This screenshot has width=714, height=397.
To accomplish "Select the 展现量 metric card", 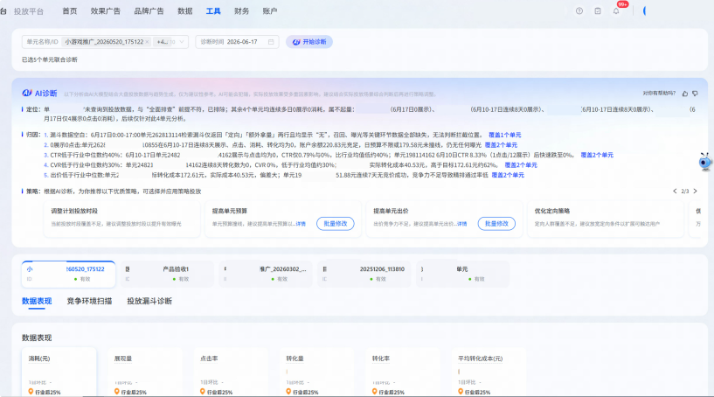I will tap(145, 372).
